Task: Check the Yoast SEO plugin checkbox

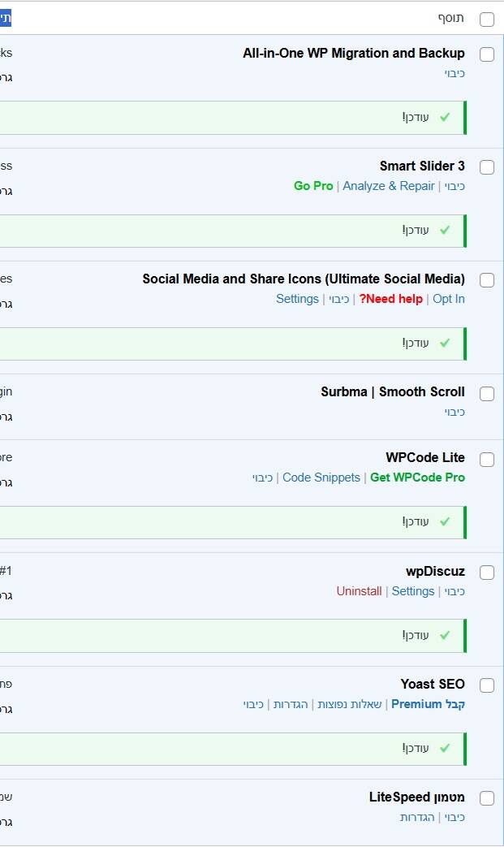Action: click(487, 685)
